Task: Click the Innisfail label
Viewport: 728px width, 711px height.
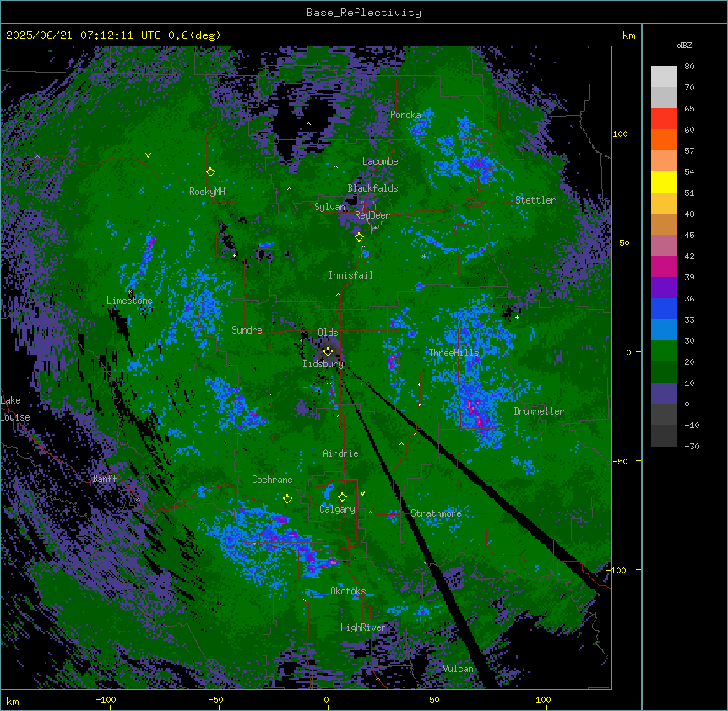Action: (350, 275)
